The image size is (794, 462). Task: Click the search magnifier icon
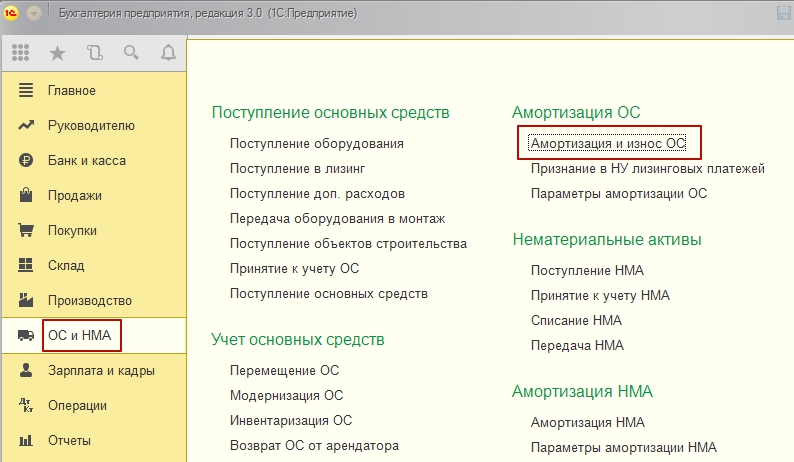coord(132,52)
